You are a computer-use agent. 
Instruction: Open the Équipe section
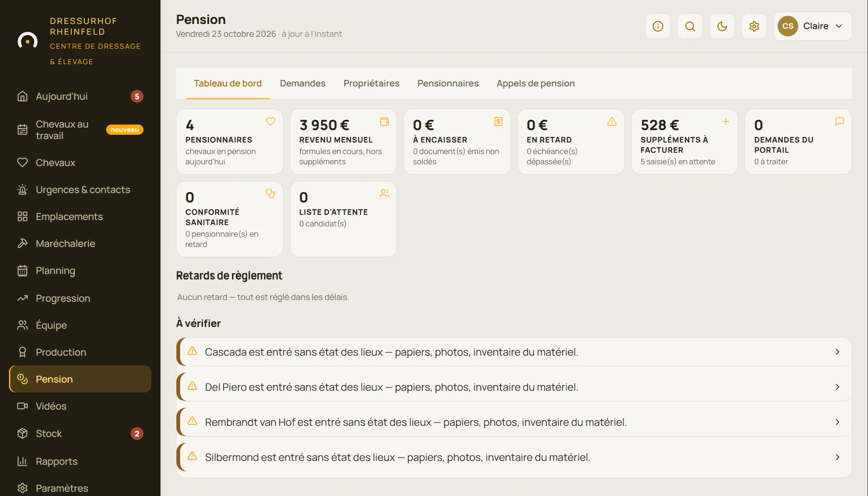(x=80, y=325)
